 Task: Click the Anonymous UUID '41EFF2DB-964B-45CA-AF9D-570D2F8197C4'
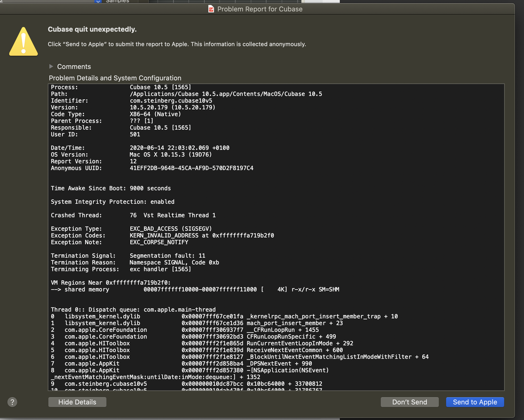(192, 168)
